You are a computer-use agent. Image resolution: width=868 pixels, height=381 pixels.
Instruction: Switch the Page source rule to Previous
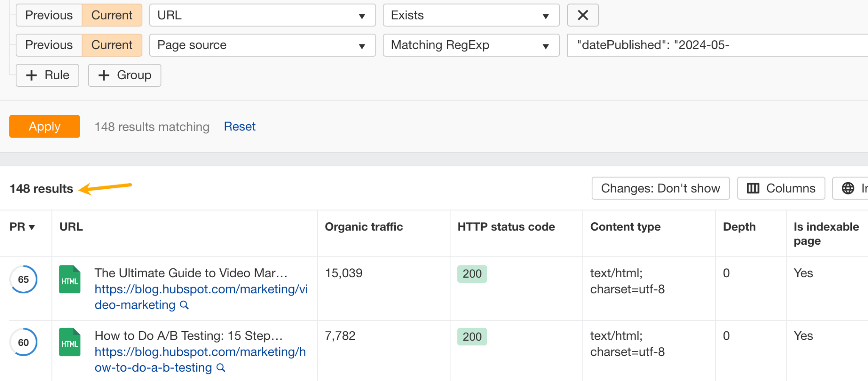(48, 45)
